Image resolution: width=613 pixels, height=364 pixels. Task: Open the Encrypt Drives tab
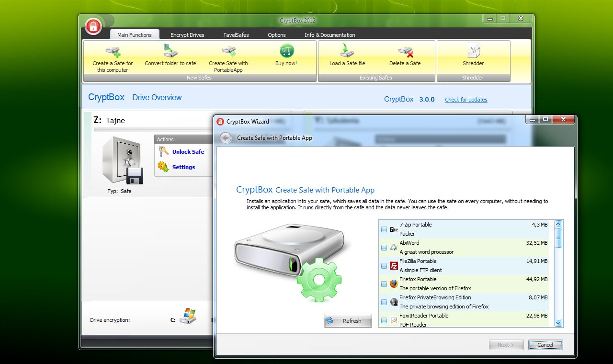[x=187, y=35]
